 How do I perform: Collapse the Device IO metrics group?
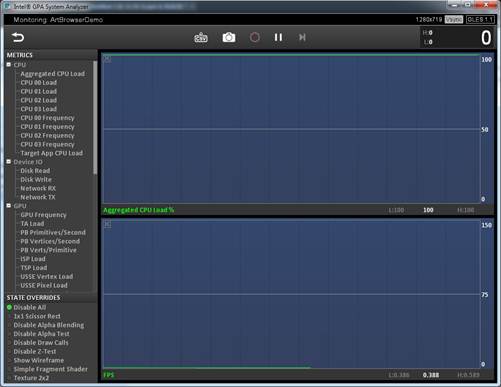click(x=9, y=162)
